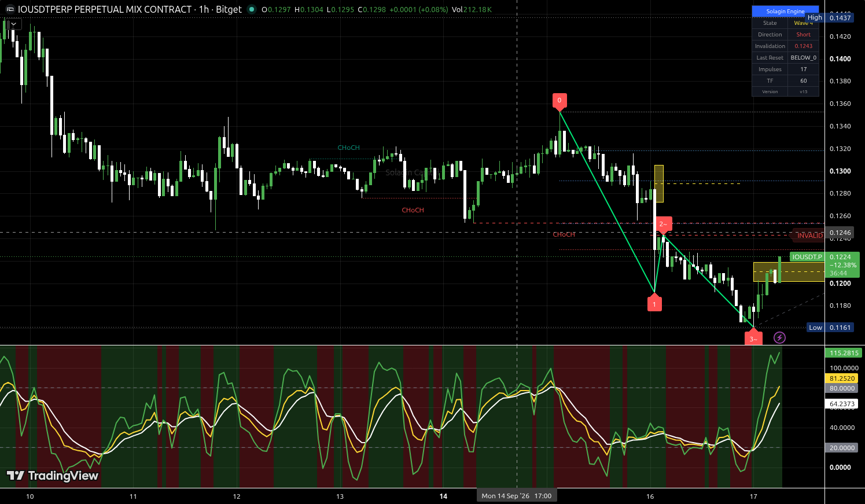Screen dimensions: 865x504
Task: Click the Invalidation row label
Action: (x=770, y=46)
